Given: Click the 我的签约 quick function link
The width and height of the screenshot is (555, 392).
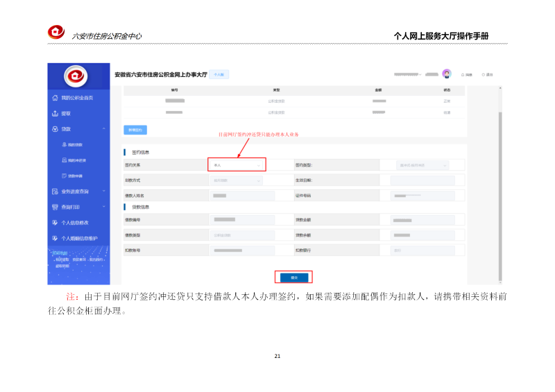Looking at the screenshot, I should 96,259.
